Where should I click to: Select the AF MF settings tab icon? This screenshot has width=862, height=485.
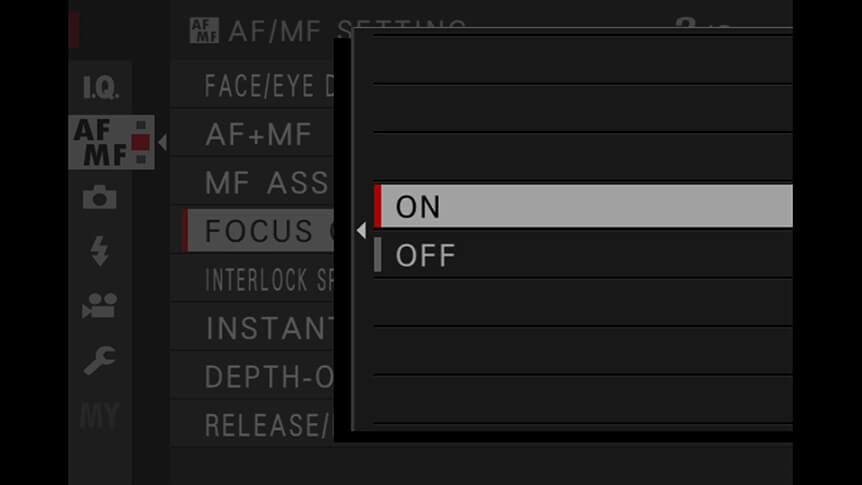[x=111, y=142]
